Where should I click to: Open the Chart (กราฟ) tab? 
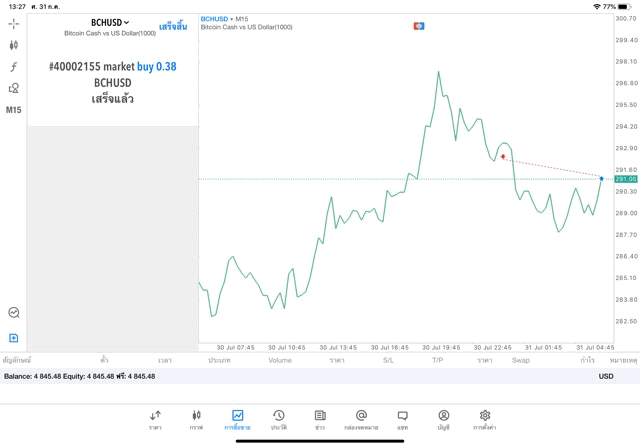click(x=196, y=419)
